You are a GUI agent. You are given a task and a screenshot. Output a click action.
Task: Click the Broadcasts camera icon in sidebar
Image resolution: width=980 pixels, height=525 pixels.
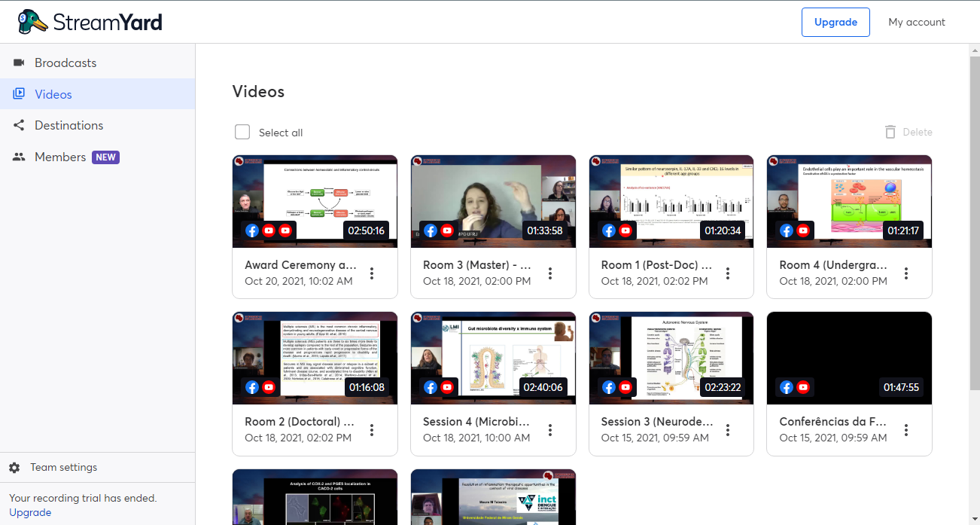pyautogui.click(x=19, y=63)
